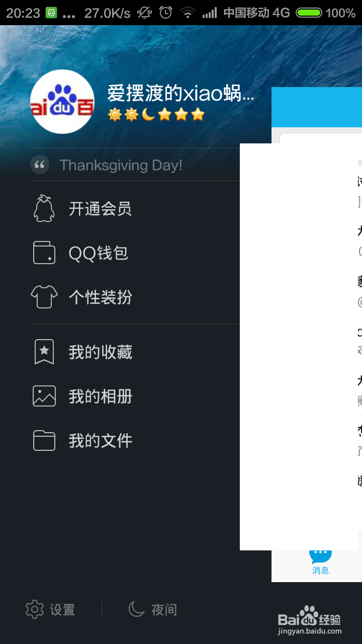Viewport: 362px width, 644px height.
Task: Open the bookmark star favorites icon
Action: point(44,352)
